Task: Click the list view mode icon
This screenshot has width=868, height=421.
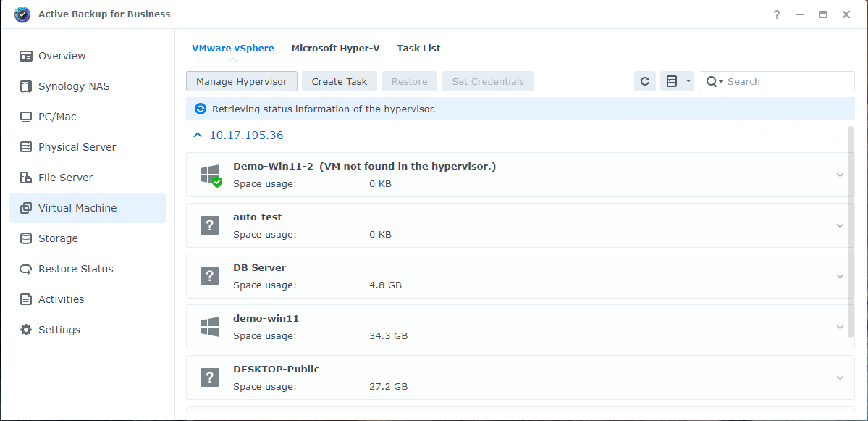Action: tap(671, 81)
